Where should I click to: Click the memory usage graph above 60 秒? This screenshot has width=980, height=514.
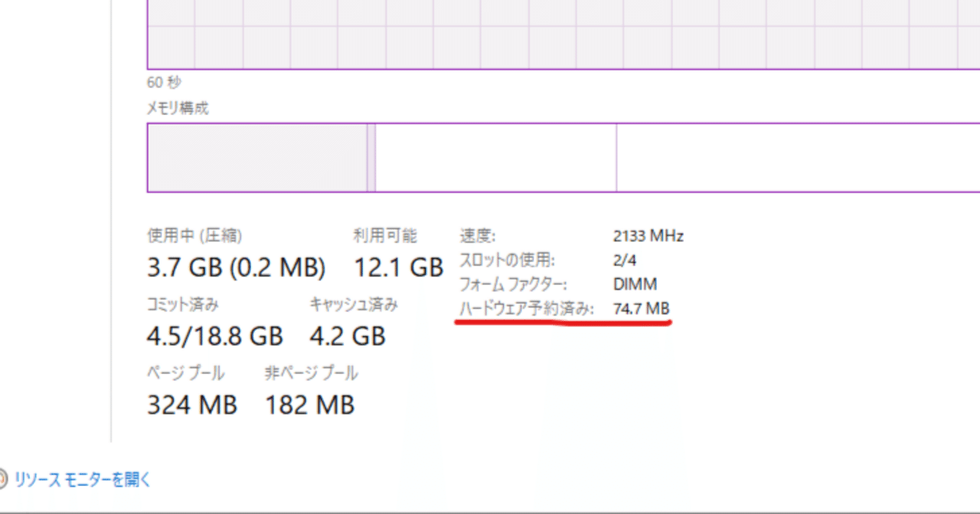click(536, 34)
